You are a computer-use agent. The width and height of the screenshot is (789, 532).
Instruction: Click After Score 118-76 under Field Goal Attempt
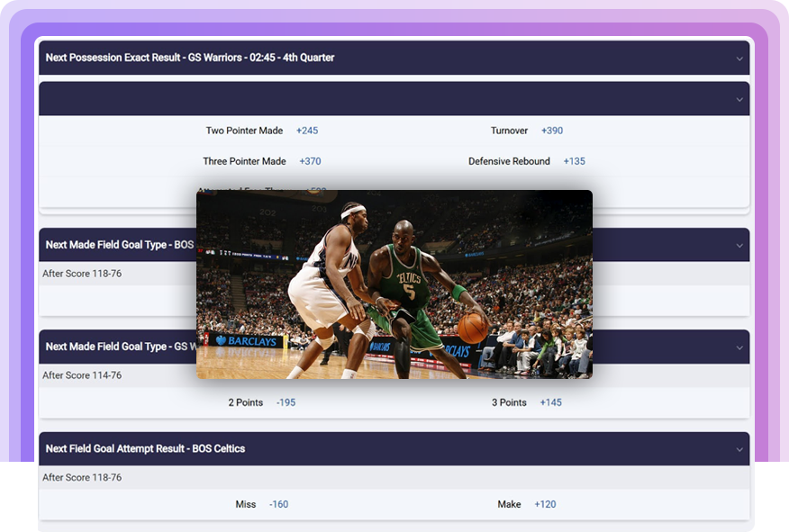(82, 477)
